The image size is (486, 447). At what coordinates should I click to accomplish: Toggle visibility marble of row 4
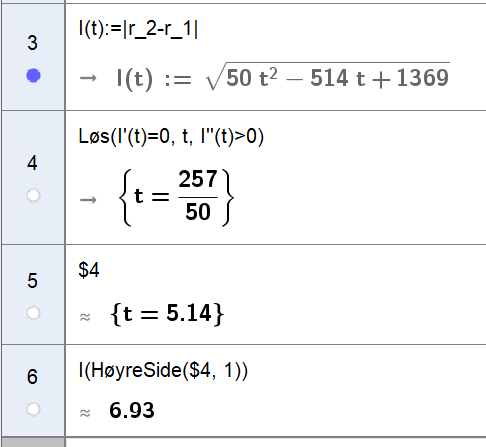click(33, 196)
